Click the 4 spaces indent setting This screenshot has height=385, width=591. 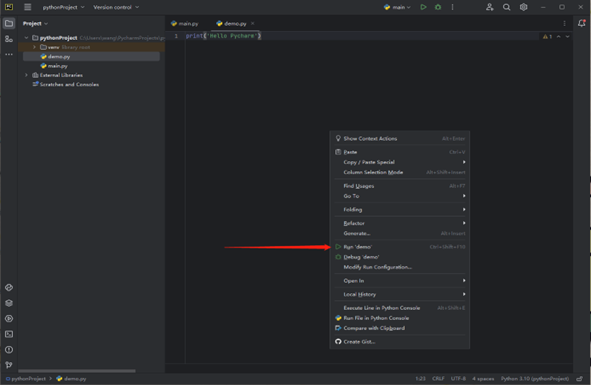pos(483,379)
